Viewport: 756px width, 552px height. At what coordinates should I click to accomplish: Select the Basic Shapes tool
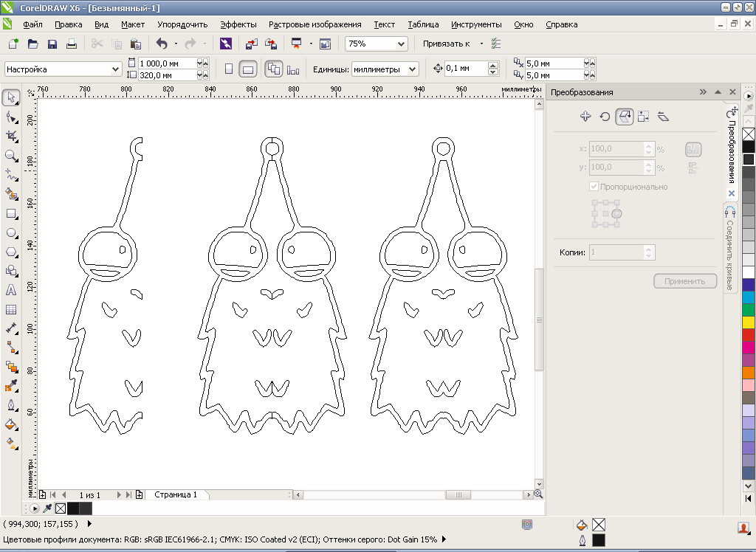click(x=11, y=271)
